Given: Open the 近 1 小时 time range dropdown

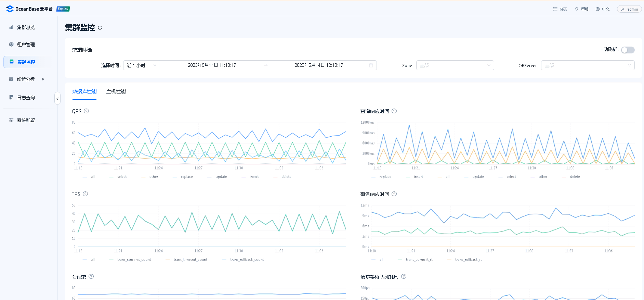Looking at the screenshot, I should (142, 65).
